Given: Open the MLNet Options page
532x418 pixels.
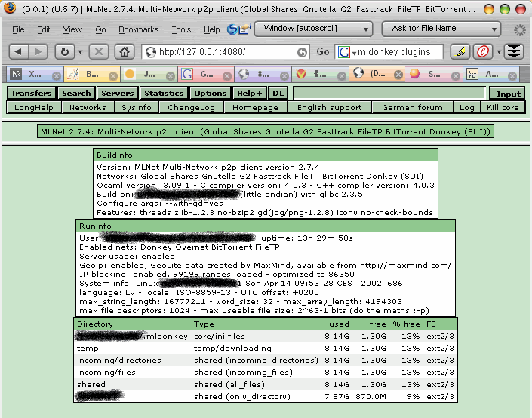Looking at the screenshot, I should pos(211,93).
